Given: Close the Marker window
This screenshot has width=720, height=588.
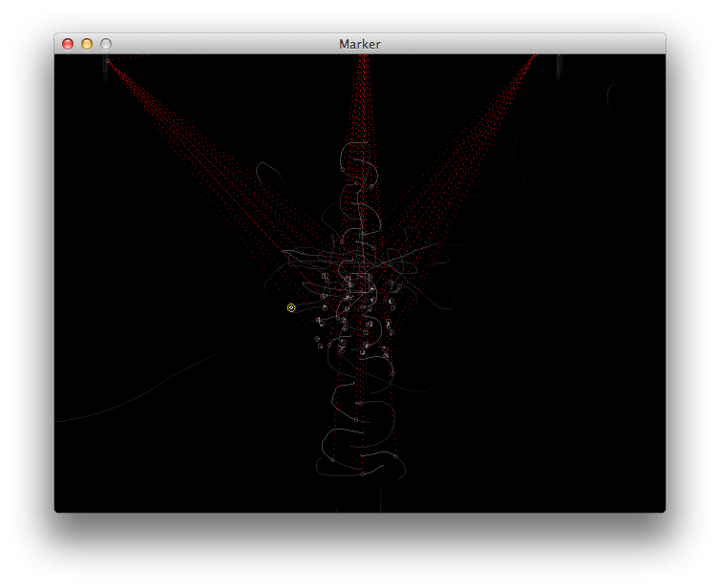Looking at the screenshot, I should click(x=68, y=44).
